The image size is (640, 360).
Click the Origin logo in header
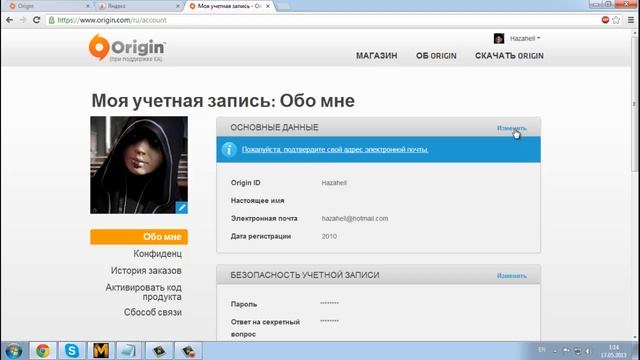click(x=127, y=48)
